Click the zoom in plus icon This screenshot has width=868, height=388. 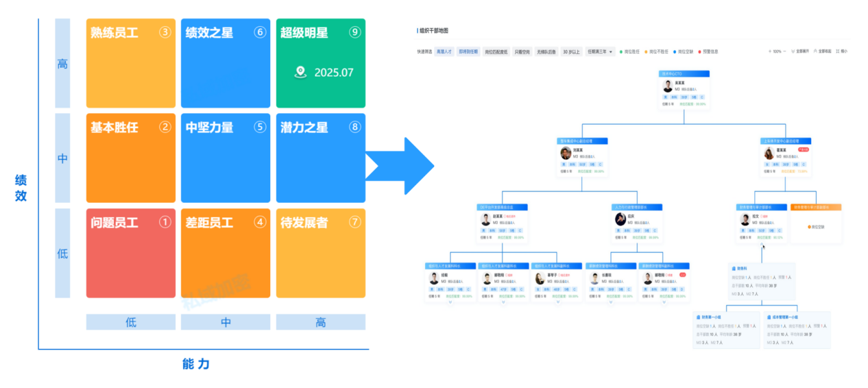pyautogui.click(x=769, y=51)
